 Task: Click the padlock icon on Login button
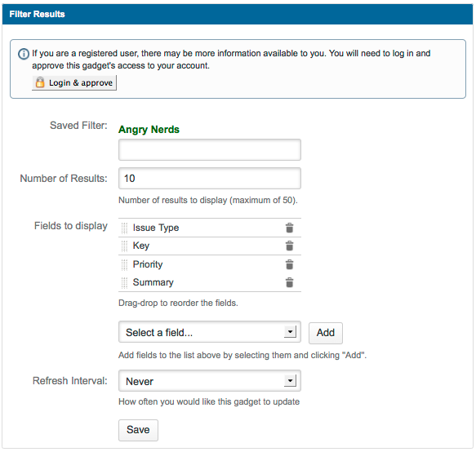[x=40, y=82]
